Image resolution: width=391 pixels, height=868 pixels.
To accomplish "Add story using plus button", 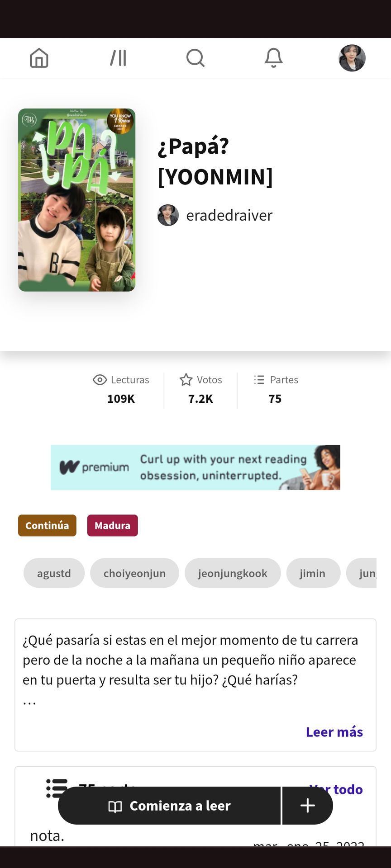I will [x=308, y=805].
